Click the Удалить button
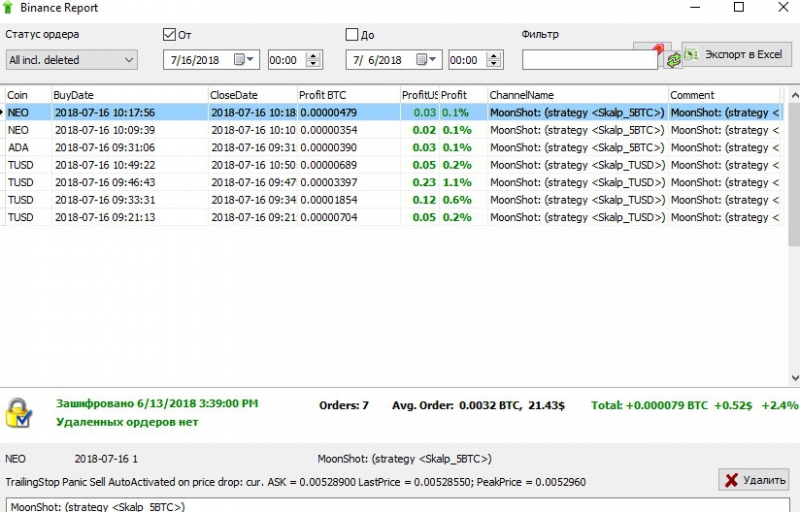The width and height of the screenshot is (800, 512). click(x=754, y=480)
